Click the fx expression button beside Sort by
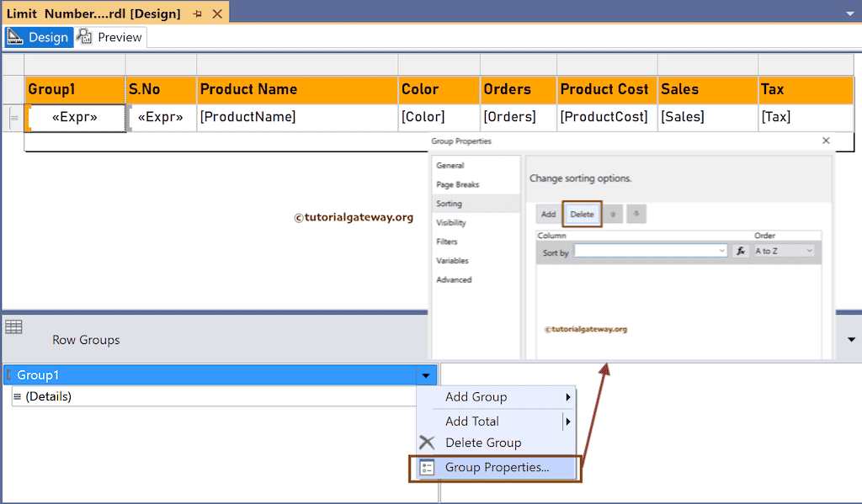The height and width of the screenshot is (504, 862). tap(740, 250)
